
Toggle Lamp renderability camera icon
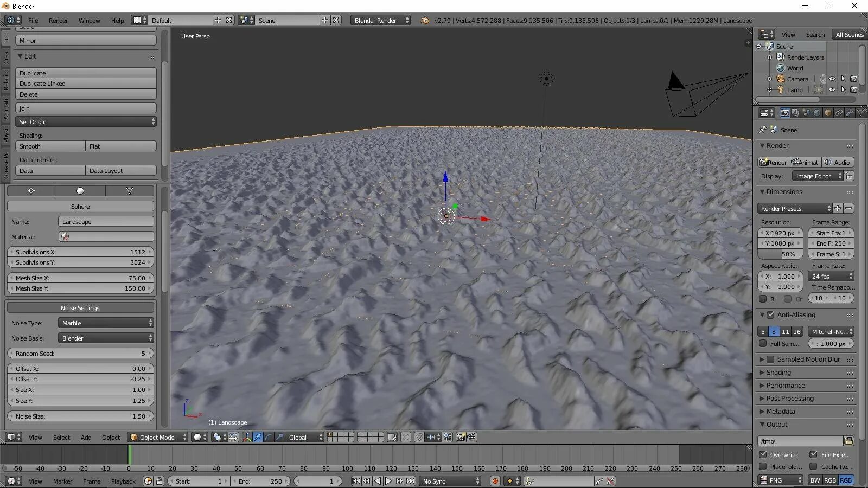(x=853, y=89)
